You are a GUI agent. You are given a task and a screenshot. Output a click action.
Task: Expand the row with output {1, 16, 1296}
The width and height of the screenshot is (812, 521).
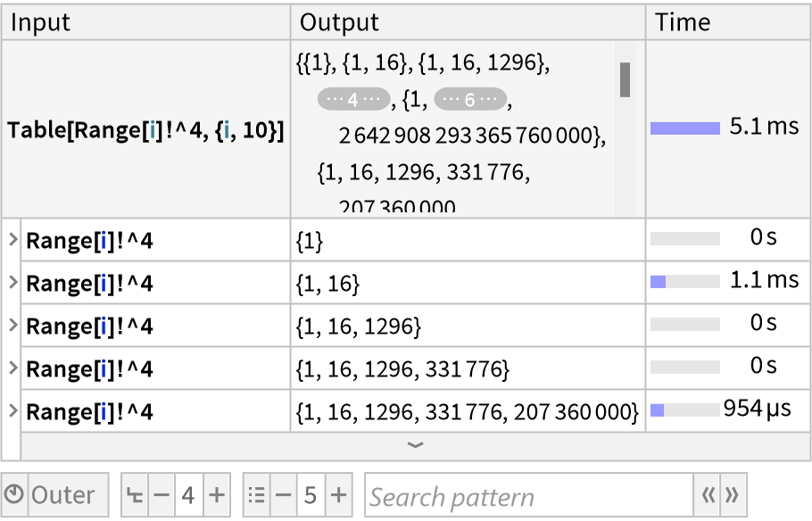coord(13,326)
